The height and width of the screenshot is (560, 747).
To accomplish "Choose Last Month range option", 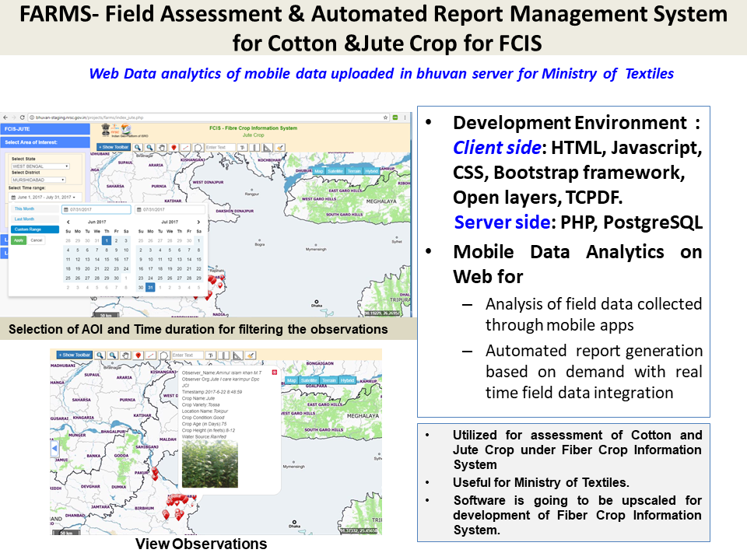I will pos(35,219).
